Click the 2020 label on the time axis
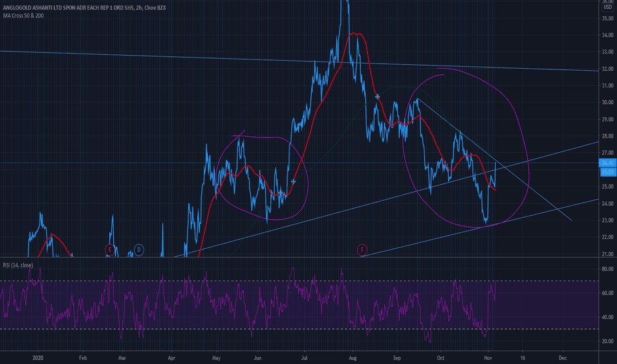This screenshot has height=364, width=617. (38, 357)
